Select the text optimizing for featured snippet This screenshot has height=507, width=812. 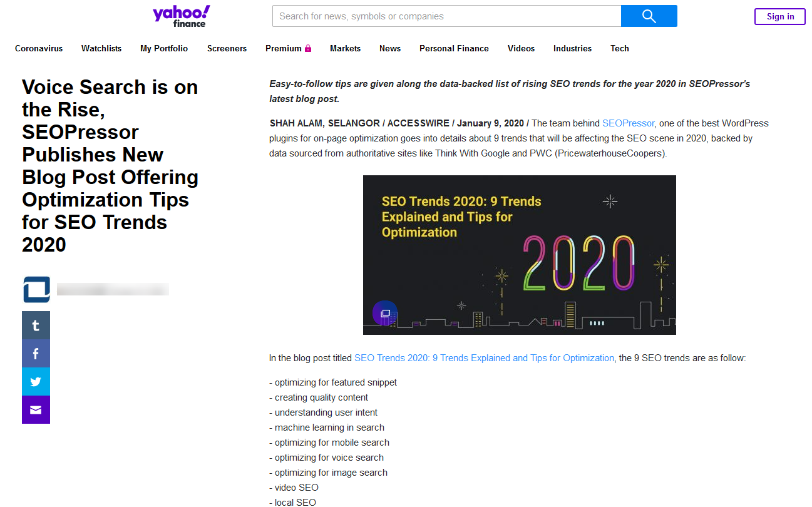pos(336,382)
